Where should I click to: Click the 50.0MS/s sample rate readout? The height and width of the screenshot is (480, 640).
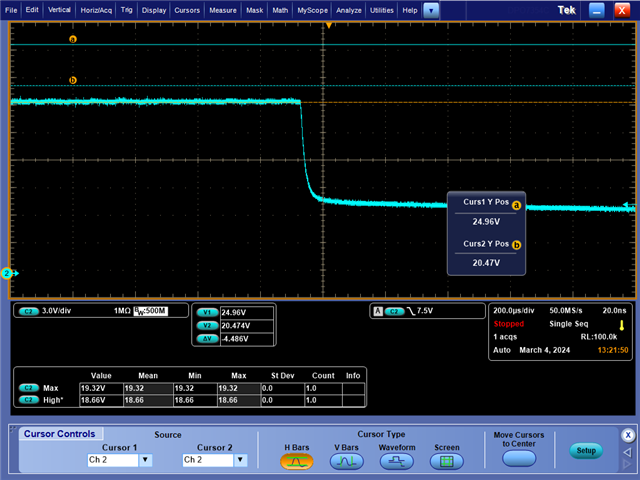[x=566, y=311]
